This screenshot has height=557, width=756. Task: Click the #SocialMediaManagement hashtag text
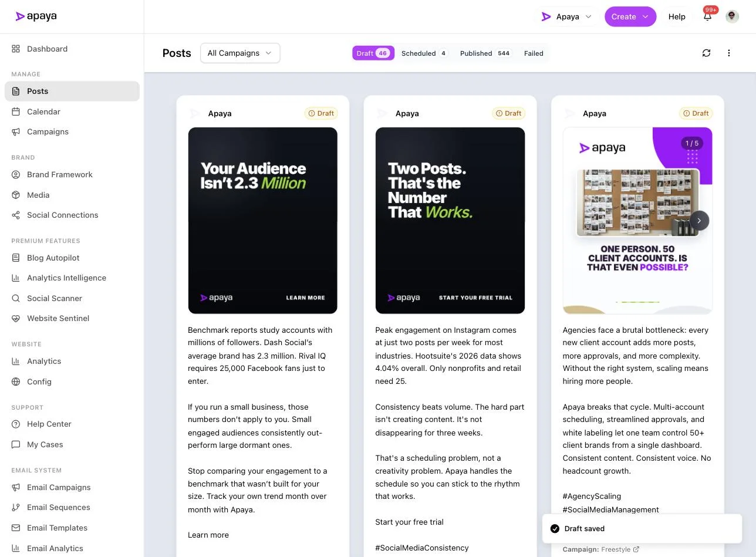coord(610,509)
